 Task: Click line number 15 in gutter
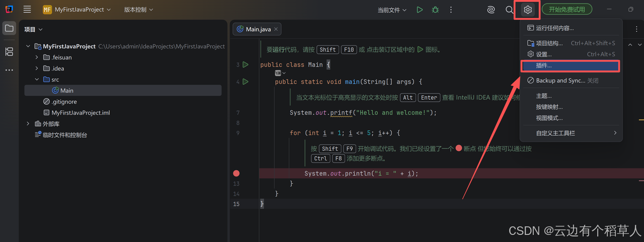[x=236, y=204]
